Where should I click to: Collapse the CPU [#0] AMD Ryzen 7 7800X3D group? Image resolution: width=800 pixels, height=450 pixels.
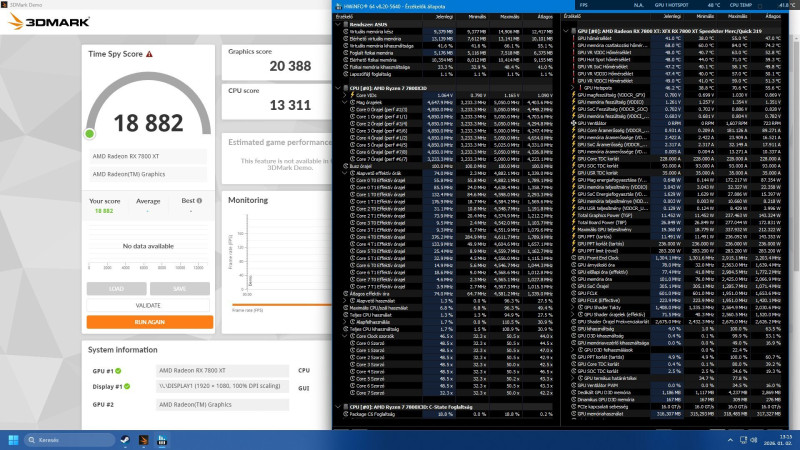point(338,88)
